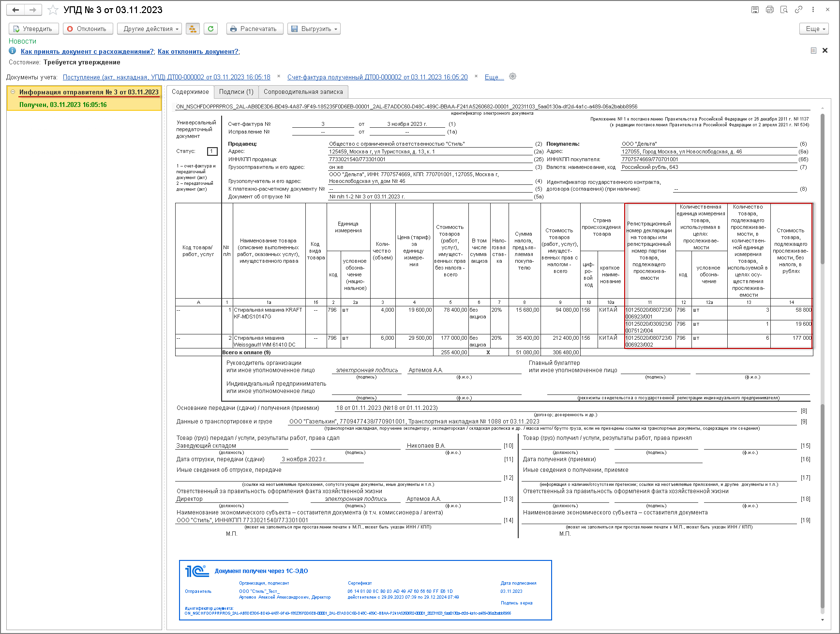Open the Сопроводительная записка tab
Screen dimensions: 840x634
click(303, 92)
